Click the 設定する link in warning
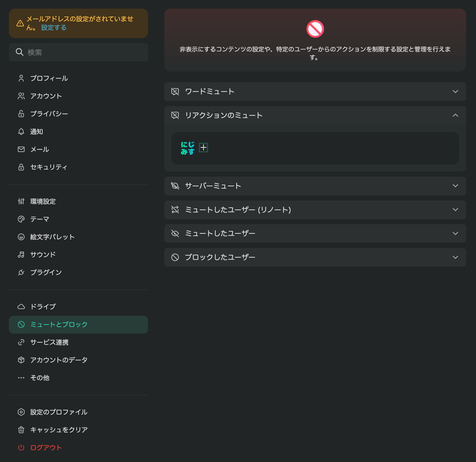The height and width of the screenshot is (462, 476). click(54, 27)
